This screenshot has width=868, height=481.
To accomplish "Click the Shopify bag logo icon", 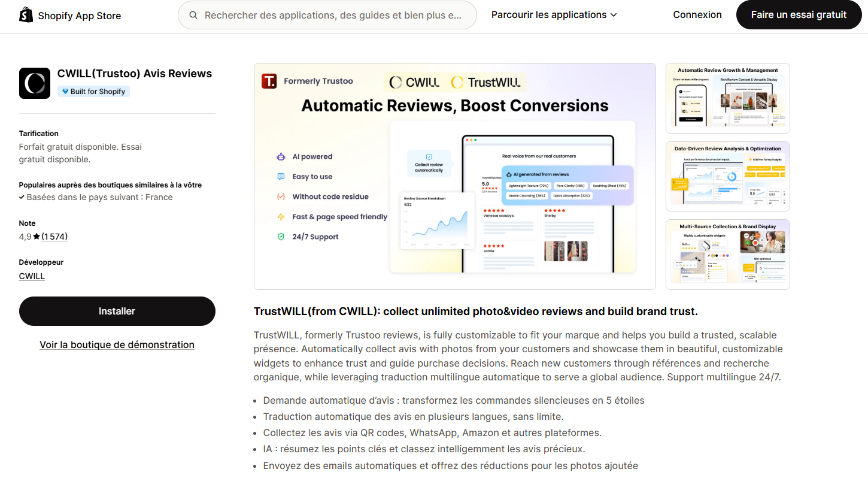I will pos(26,15).
